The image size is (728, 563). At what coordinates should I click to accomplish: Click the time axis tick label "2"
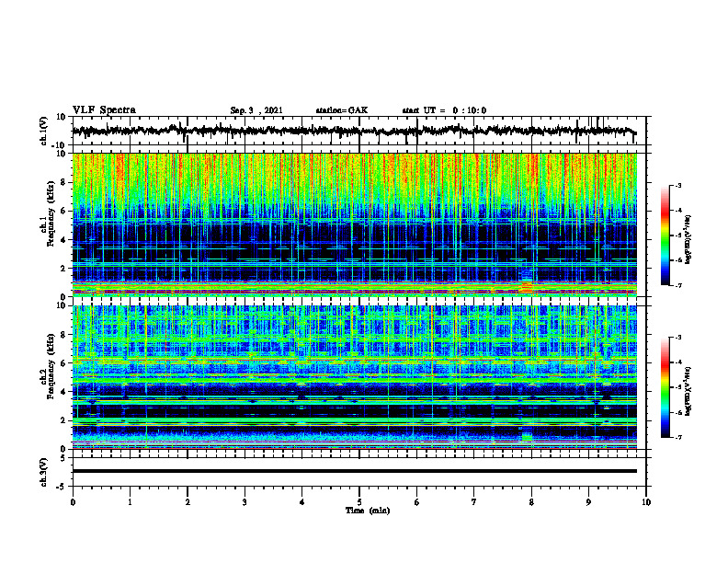pyautogui.click(x=188, y=502)
